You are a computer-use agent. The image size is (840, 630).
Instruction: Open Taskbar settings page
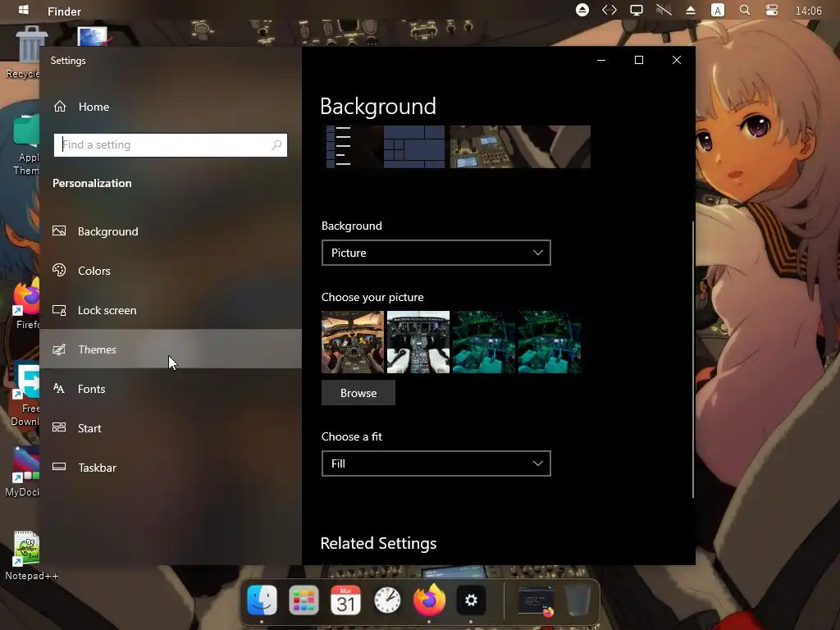[171, 468]
